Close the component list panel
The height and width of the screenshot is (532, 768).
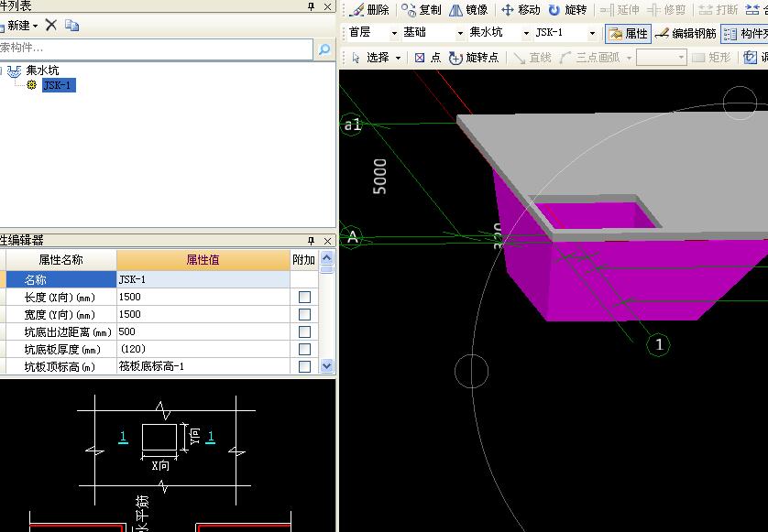click(328, 6)
